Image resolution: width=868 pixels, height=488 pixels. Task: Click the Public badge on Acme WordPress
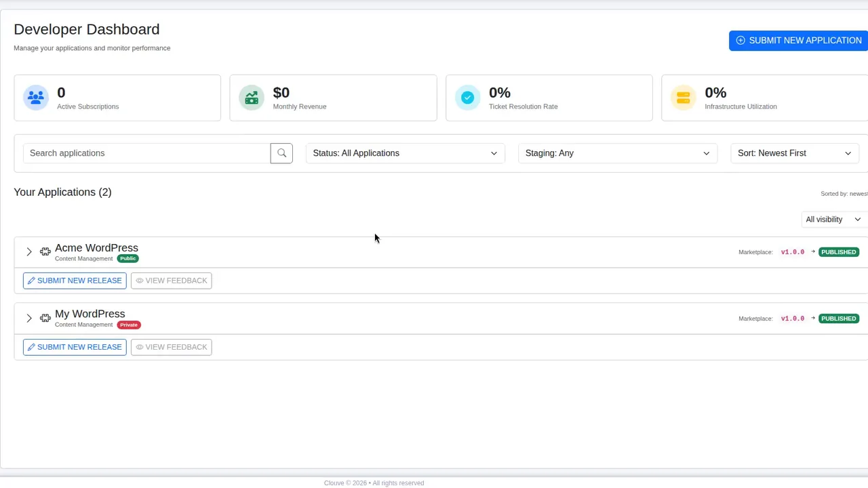coord(128,259)
